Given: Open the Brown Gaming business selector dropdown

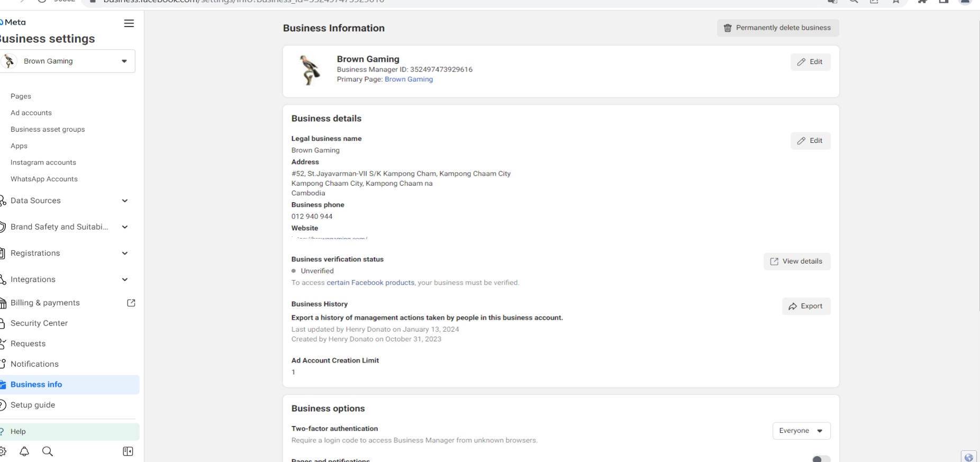Looking at the screenshot, I should (x=68, y=61).
